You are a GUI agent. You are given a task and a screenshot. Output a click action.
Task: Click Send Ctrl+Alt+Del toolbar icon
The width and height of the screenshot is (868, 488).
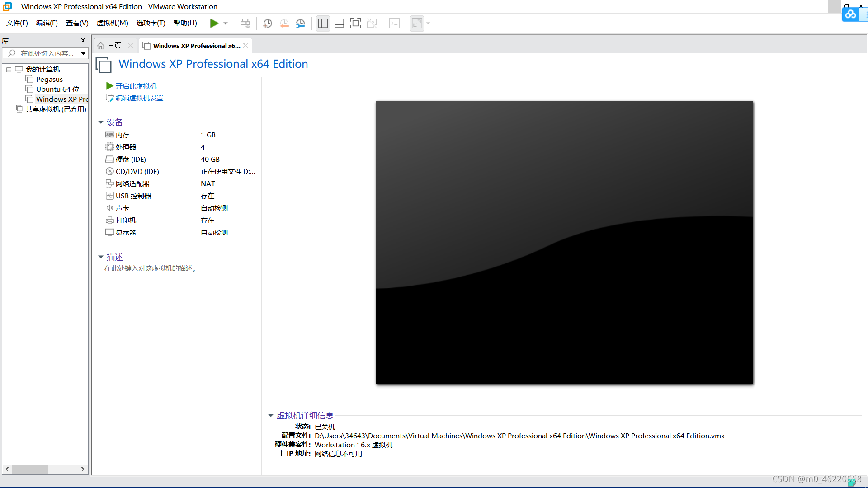245,23
